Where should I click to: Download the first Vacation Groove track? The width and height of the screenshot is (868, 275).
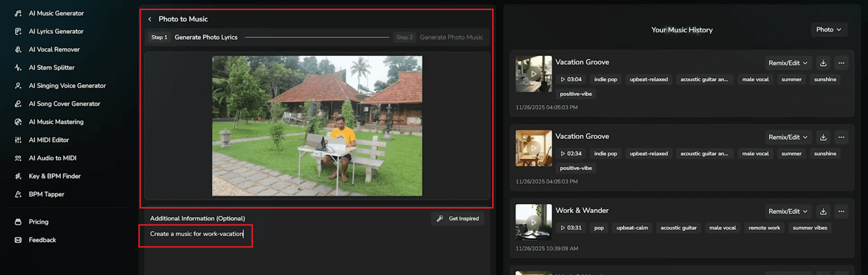tap(823, 63)
